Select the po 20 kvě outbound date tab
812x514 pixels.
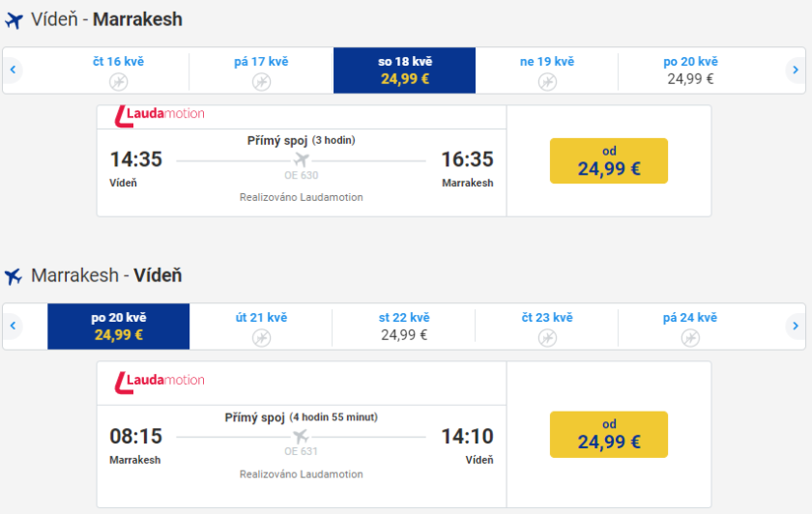pos(690,71)
